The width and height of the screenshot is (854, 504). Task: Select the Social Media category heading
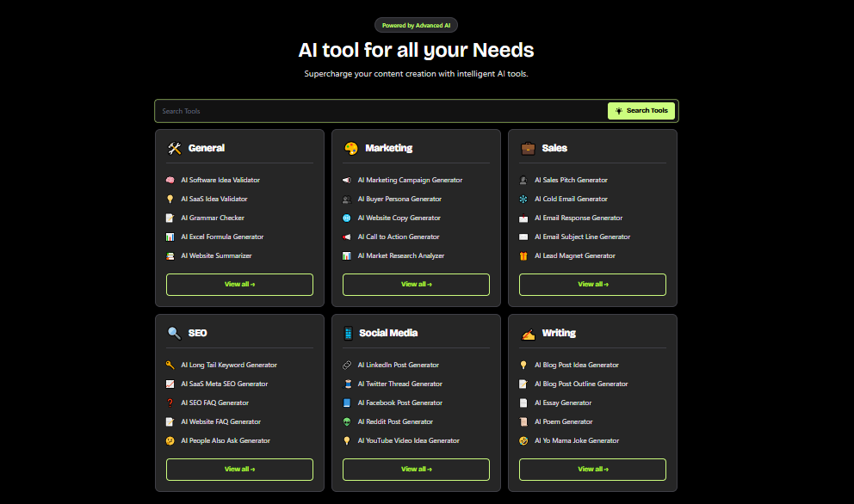(x=388, y=333)
